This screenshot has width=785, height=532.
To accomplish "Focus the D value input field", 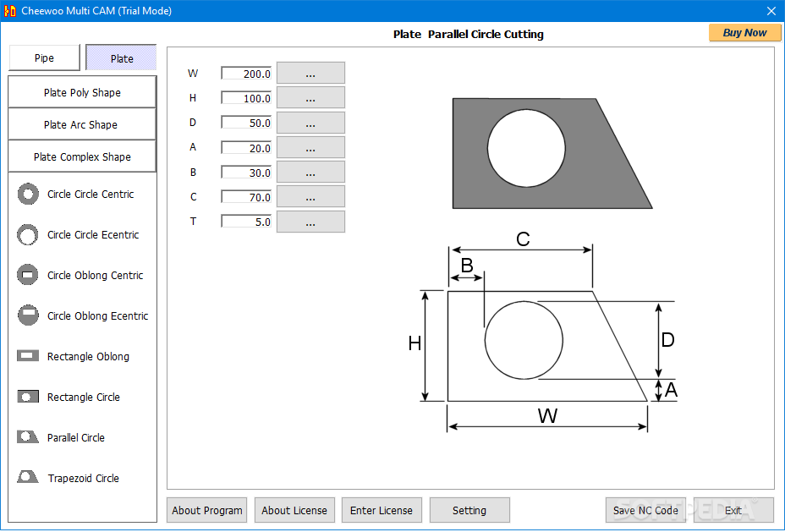I will pos(246,123).
